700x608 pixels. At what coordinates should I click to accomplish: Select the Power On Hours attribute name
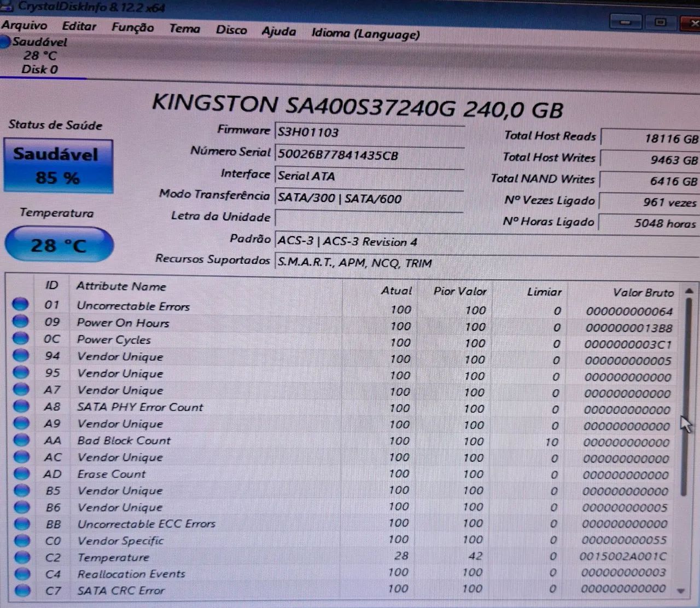123,323
